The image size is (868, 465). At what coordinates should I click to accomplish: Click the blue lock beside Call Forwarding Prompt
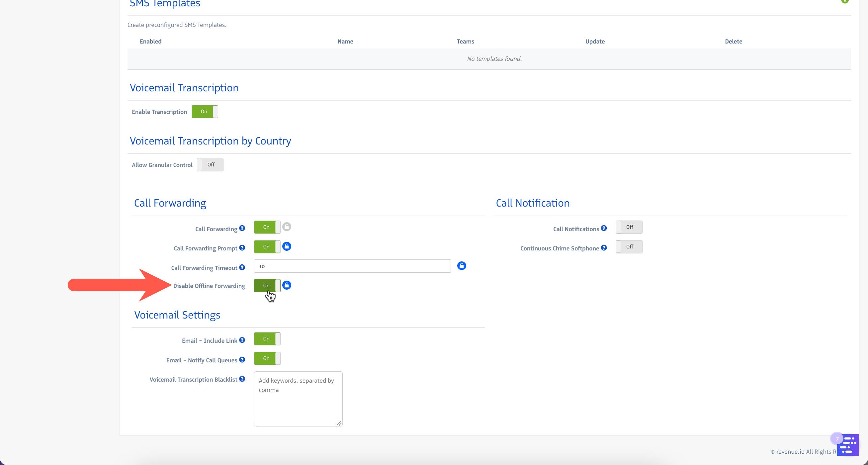287,246
